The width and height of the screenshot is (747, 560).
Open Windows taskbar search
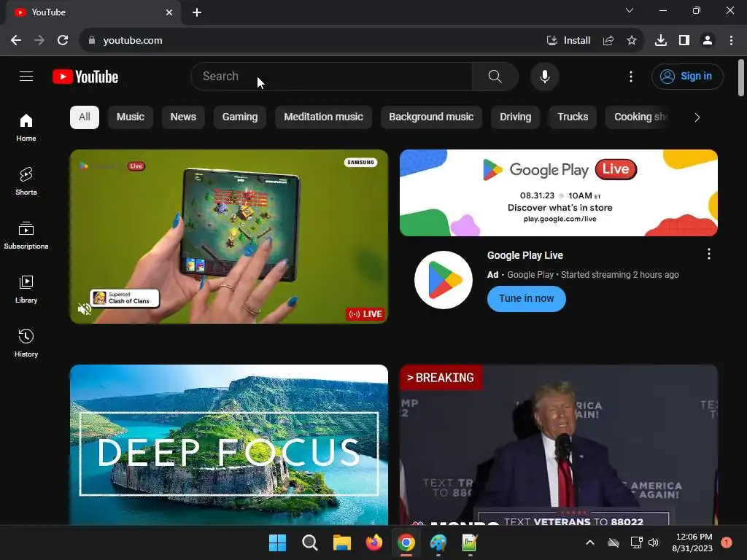click(309, 542)
